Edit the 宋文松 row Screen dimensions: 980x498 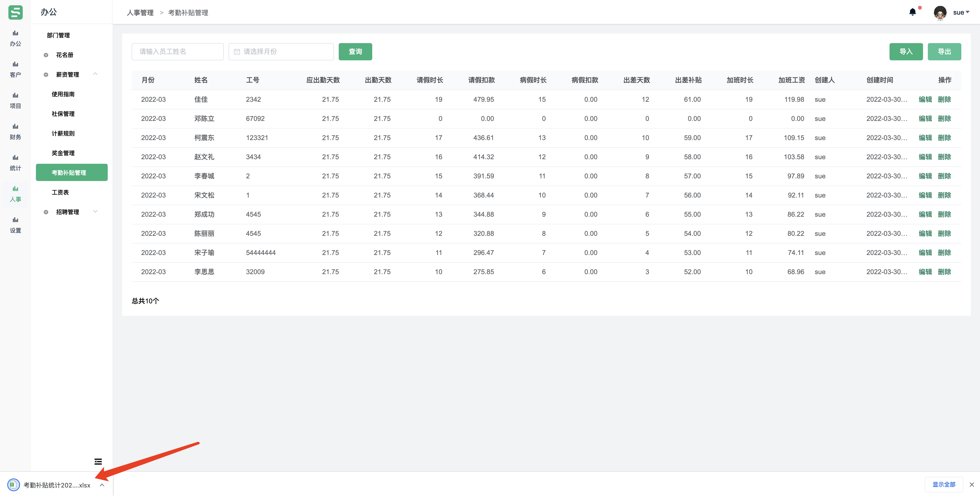point(925,195)
